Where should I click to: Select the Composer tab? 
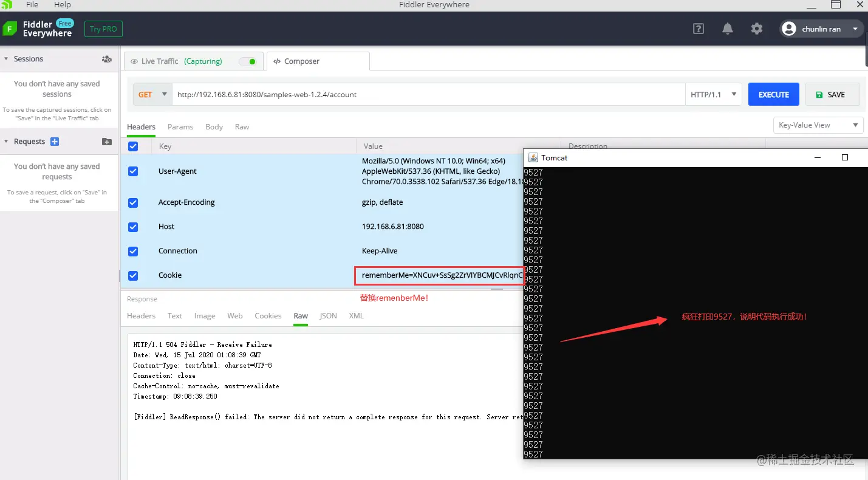point(318,61)
